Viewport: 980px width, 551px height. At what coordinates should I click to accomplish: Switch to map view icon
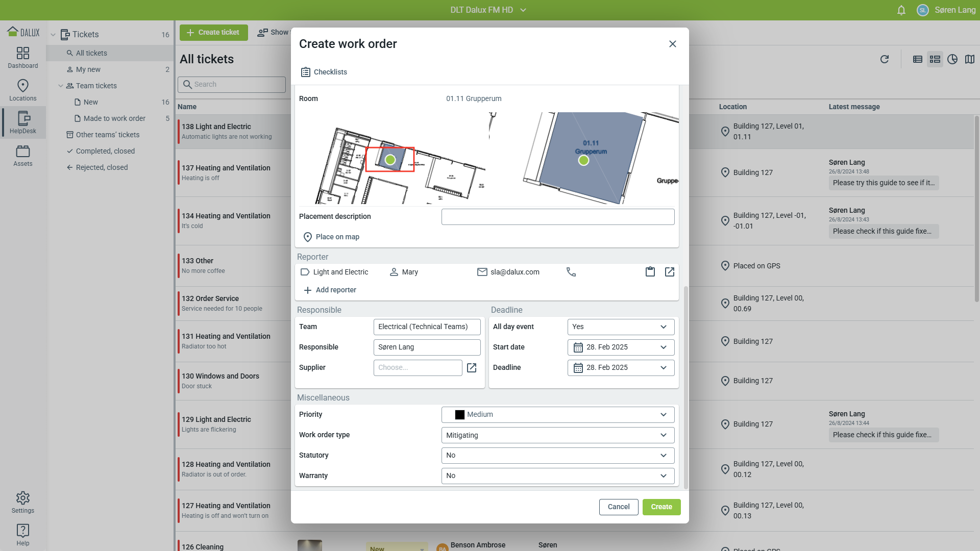click(970, 59)
